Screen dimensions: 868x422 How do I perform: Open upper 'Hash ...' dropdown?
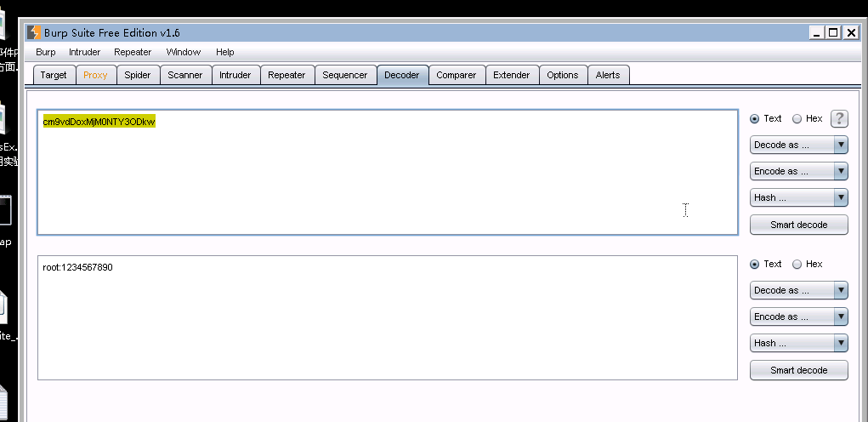point(799,197)
